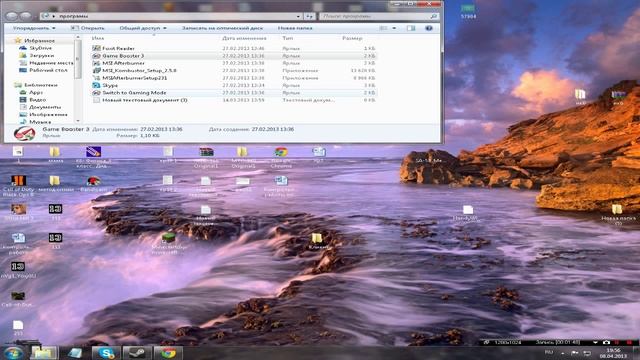Image resolution: width=640 pixels, height=360 pixels.
Task: Sort files by Дата изменения column
Action: tap(244, 38)
